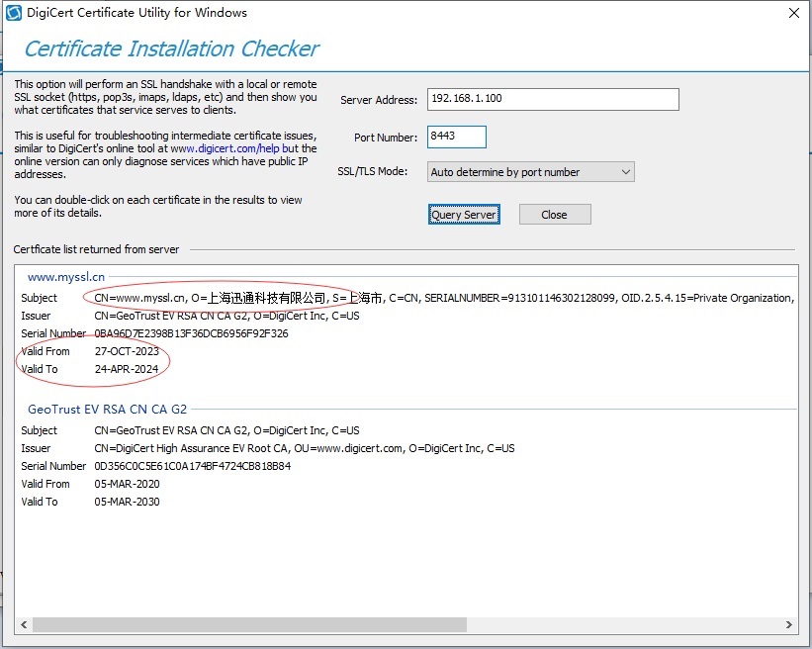Click the Valid From date 27-OCT-2023

point(127,351)
